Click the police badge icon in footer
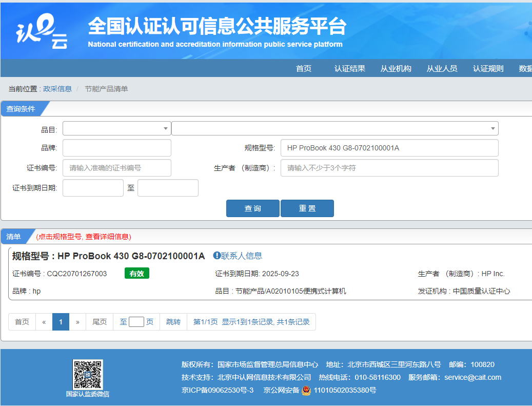The height and width of the screenshot is (406, 532). [x=306, y=391]
